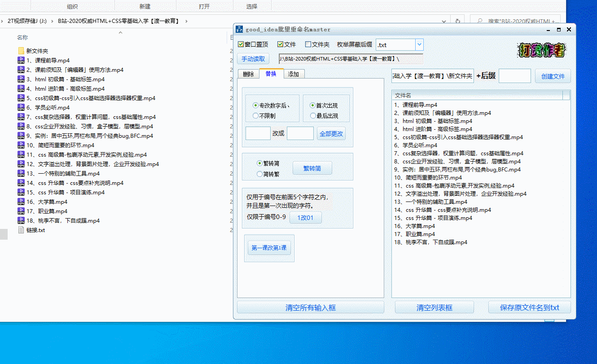Screen dimensions: 597x364
Task: Select the 简转繁 radio button
Action: pos(259,174)
